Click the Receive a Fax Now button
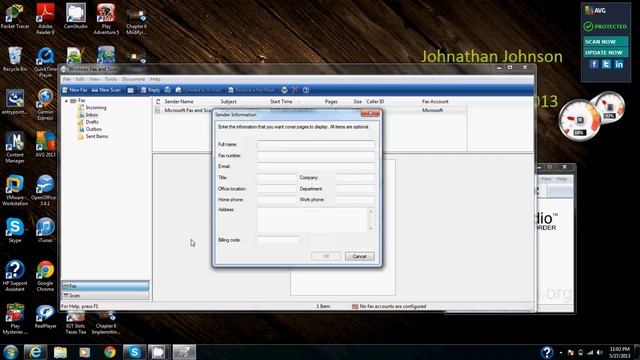 251,90
